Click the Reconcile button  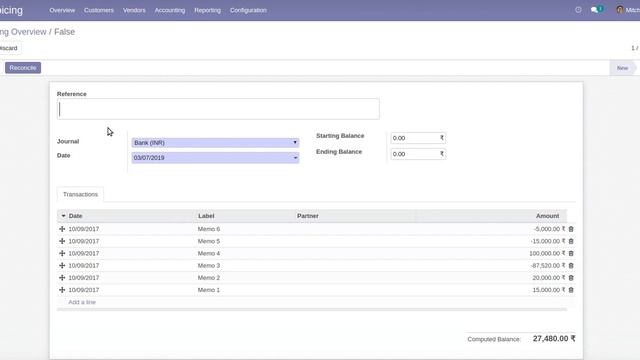(23, 68)
